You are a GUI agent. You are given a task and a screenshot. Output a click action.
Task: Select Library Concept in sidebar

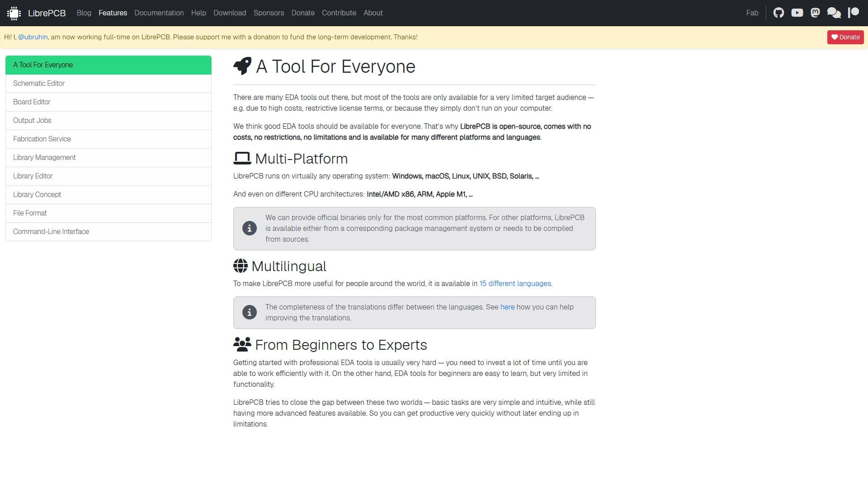click(108, 195)
